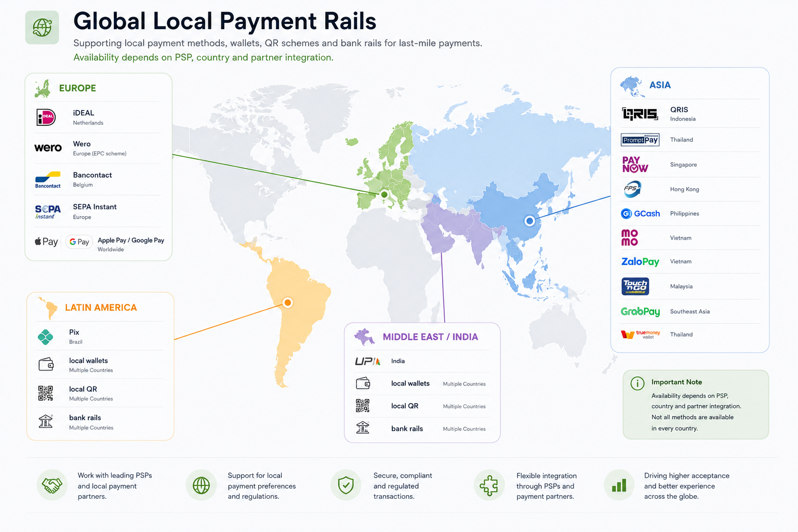Click the 'Singapore' label
798x532 pixels.
[683, 165]
